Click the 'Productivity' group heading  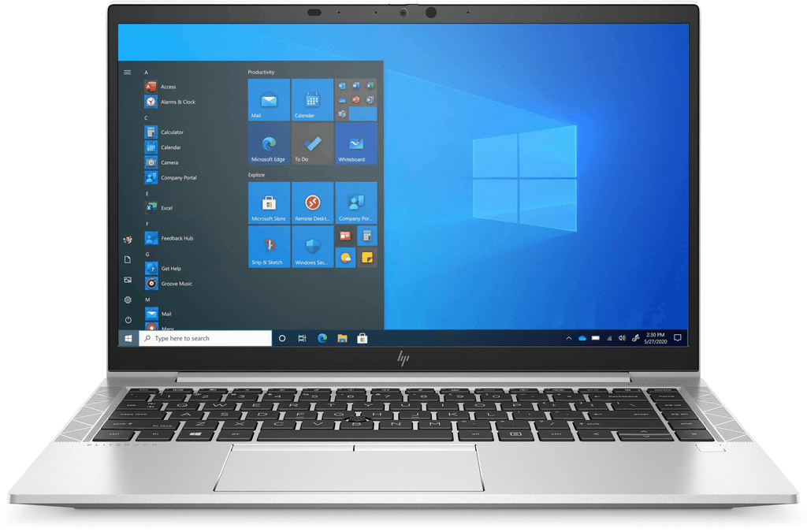coord(261,72)
